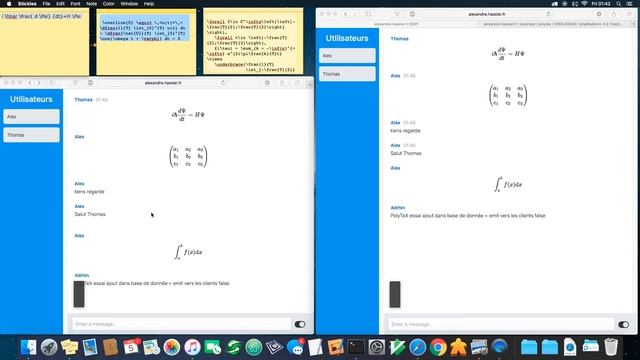Open Safari from the dock

pos(418,347)
